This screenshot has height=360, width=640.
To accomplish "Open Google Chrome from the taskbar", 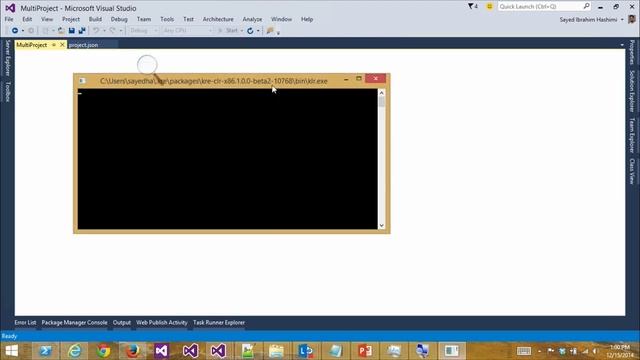I will (x=104, y=351).
